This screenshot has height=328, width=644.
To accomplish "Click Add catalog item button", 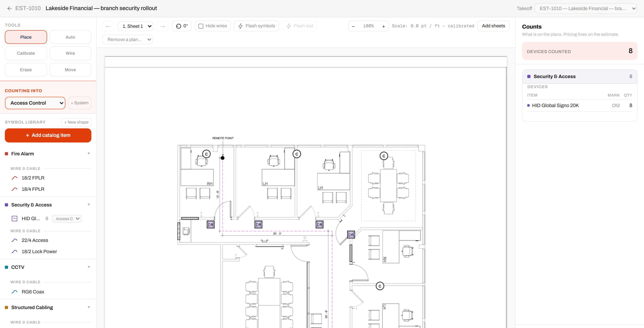I will click(48, 135).
